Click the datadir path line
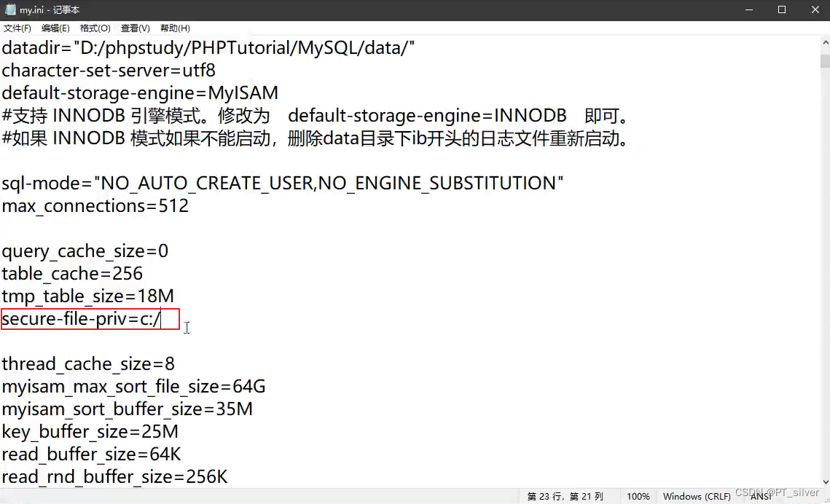 point(208,48)
